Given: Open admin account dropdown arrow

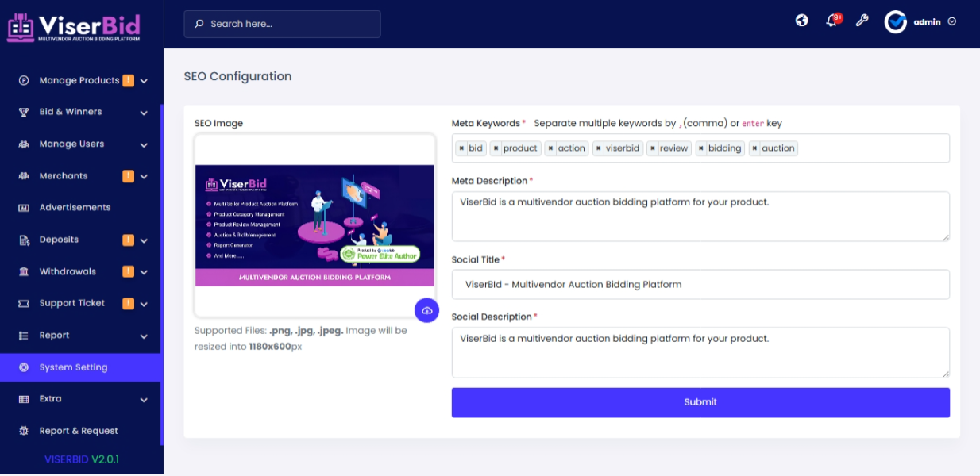Looking at the screenshot, I should 951,21.
